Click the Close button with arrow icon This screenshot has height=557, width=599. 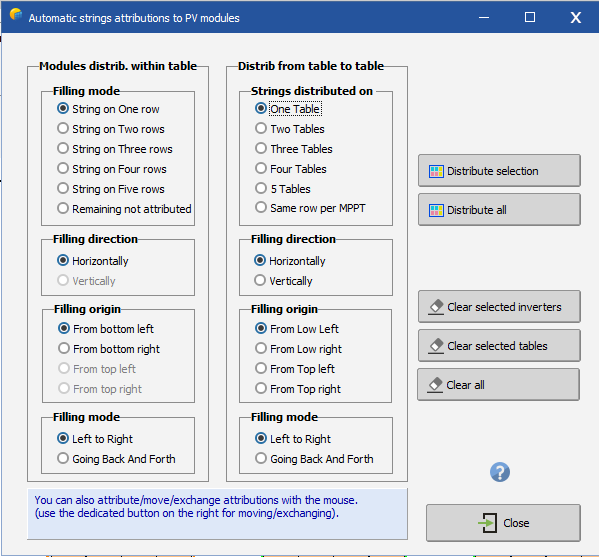coord(503,523)
